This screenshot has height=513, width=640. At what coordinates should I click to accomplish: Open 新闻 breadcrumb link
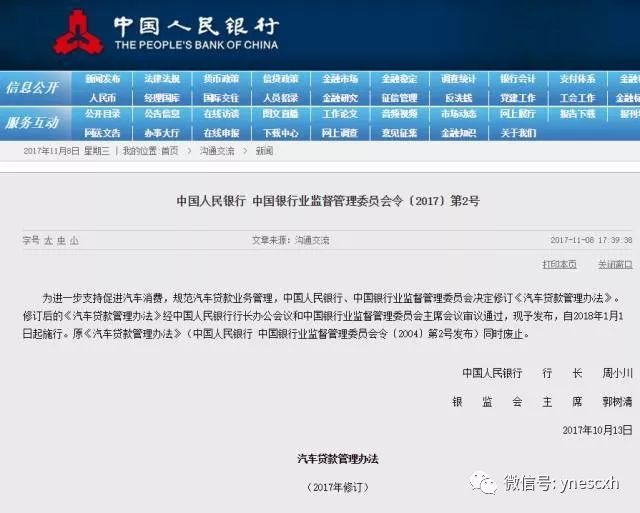(264, 151)
